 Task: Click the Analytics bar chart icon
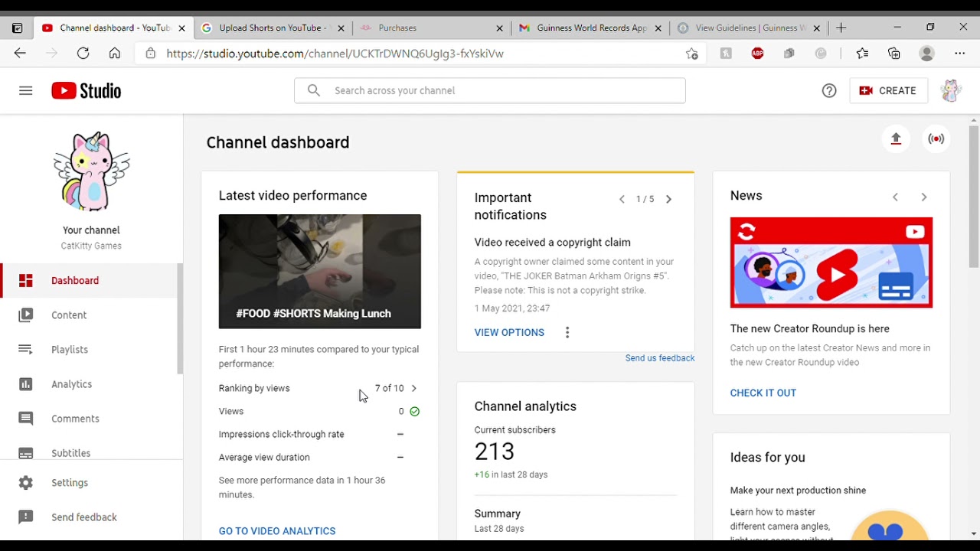(26, 383)
